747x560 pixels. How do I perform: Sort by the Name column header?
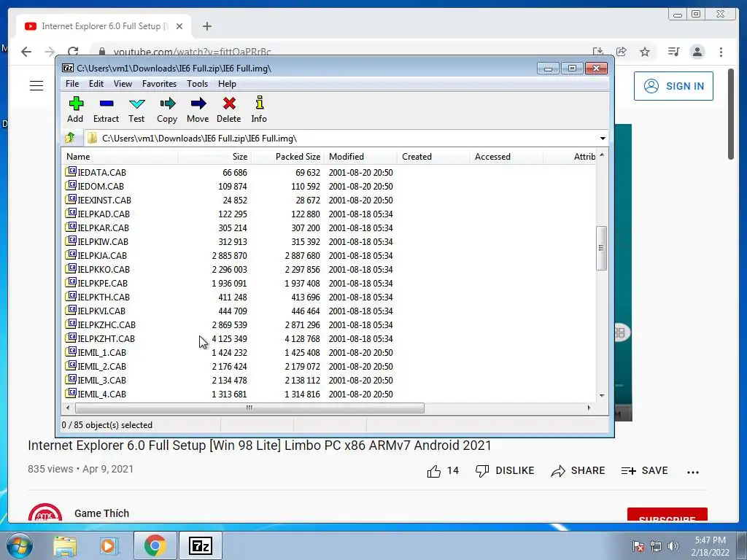[x=120, y=157]
